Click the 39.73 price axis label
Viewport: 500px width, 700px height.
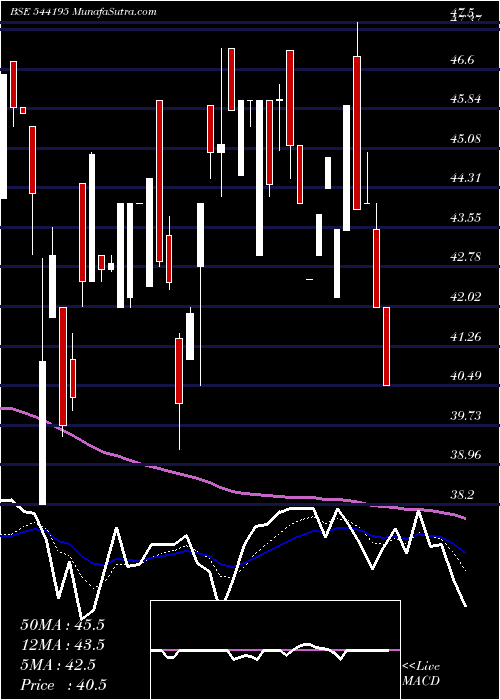coord(466,416)
